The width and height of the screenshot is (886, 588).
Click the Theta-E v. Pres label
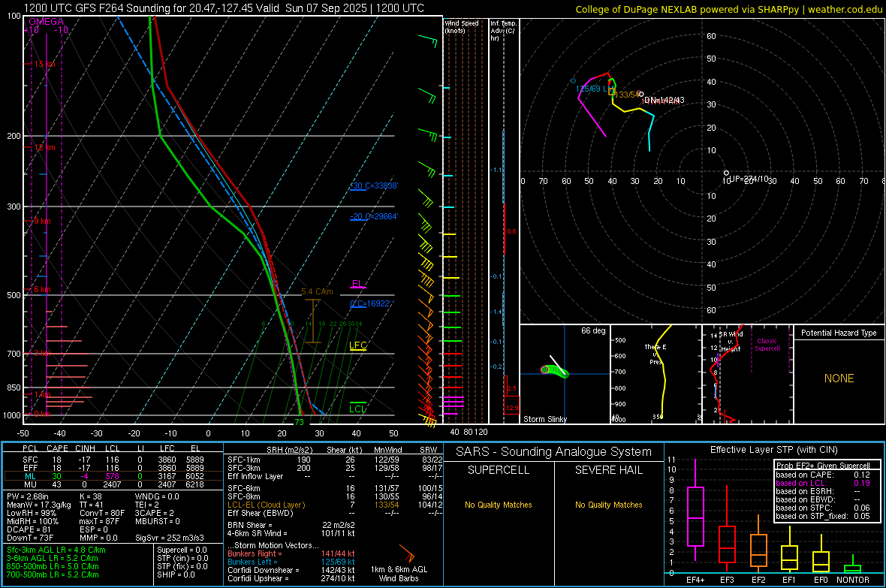[655, 354]
